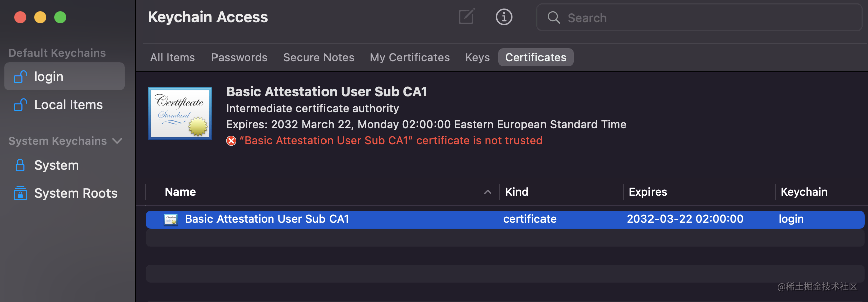Click the sort arrow on the Name column
Image resolution: width=868 pixels, height=302 pixels.
[487, 192]
